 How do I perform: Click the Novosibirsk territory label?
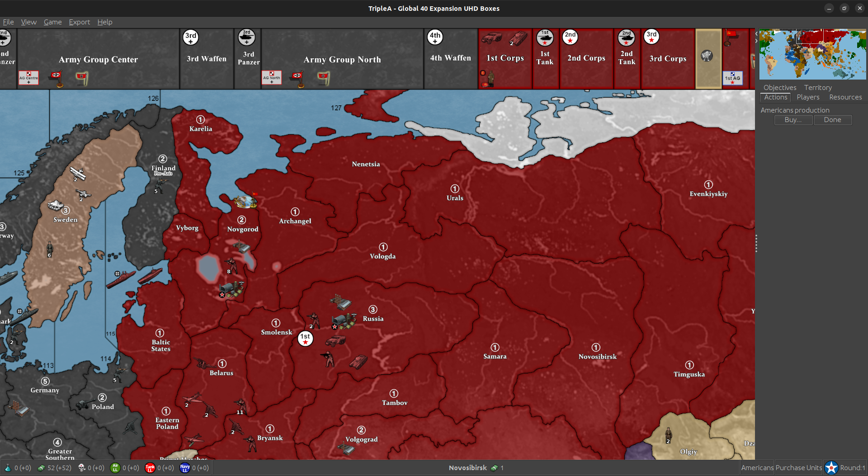(597, 357)
